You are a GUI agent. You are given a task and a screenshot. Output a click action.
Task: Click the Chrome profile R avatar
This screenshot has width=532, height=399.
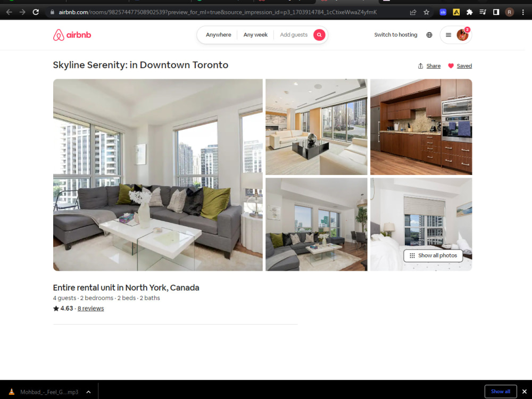tap(509, 12)
